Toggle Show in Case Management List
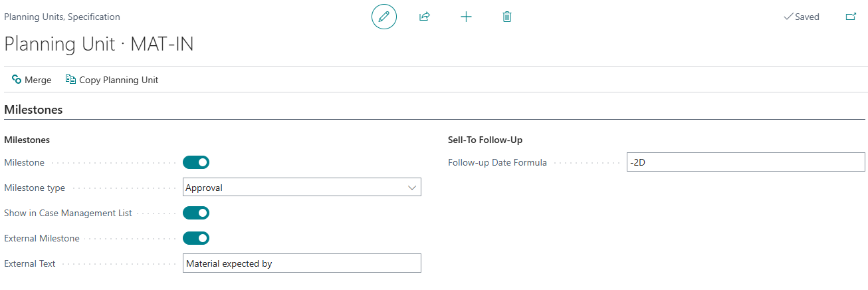This screenshot has height=290, width=868. 196,213
